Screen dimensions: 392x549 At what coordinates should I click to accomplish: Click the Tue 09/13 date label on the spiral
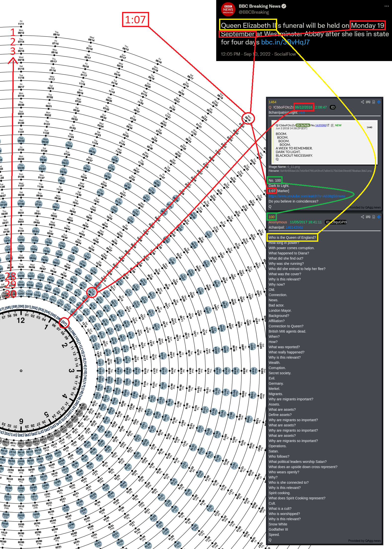[56, 34]
